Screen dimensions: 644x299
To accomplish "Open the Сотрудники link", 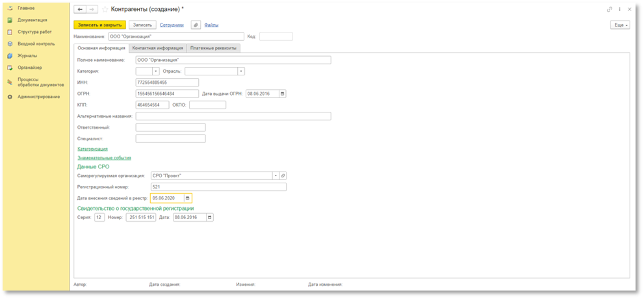I will pos(172,25).
